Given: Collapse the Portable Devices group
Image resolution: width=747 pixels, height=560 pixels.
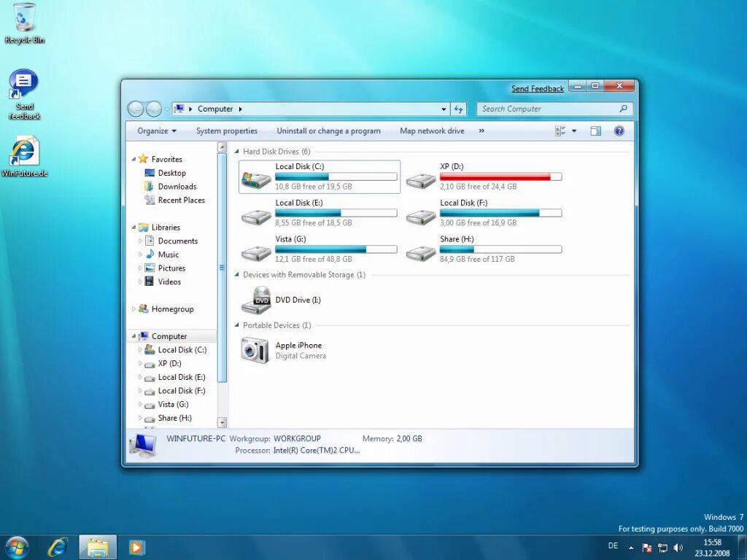Looking at the screenshot, I should coord(237,325).
